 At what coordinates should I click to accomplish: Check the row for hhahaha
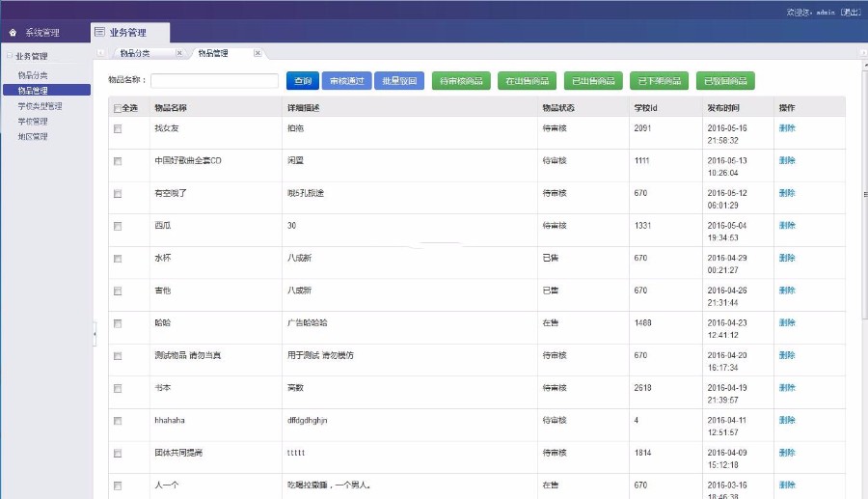click(x=118, y=421)
